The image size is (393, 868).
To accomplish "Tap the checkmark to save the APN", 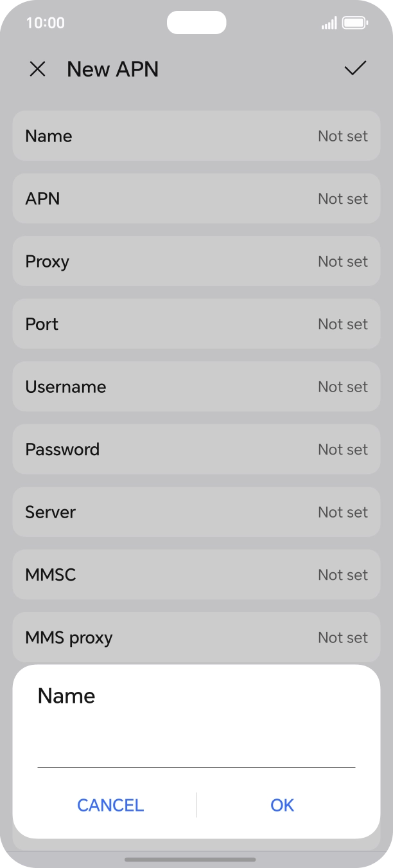I will (x=355, y=69).
